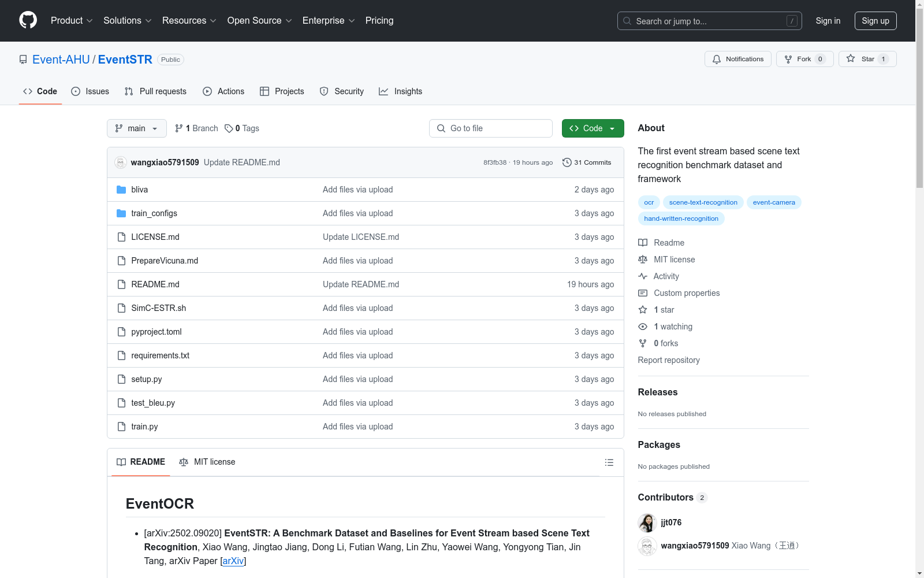Open the Event-AHU organization page

point(61,60)
